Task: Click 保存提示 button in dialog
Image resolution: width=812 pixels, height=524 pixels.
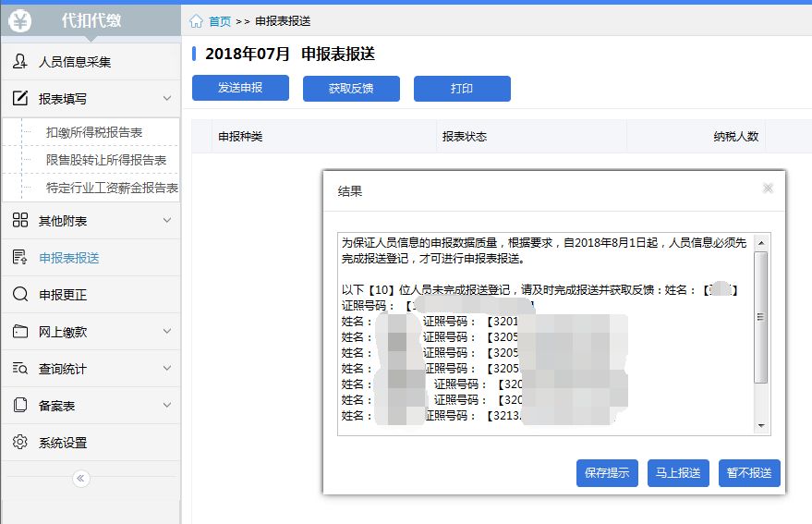Action: pos(607,472)
